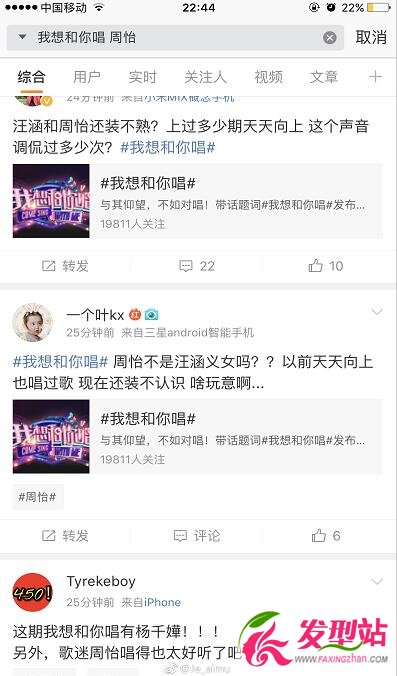Repost the first post via 转发 icon

click(x=65, y=266)
